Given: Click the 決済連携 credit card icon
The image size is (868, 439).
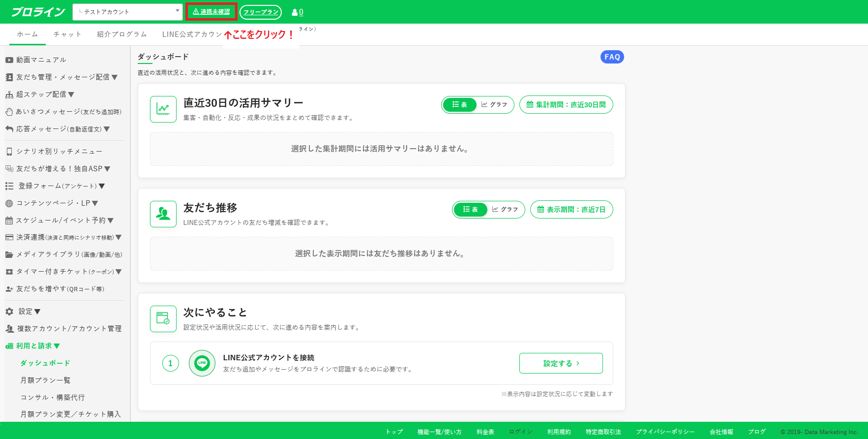Looking at the screenshot, I should pos(9,237).
